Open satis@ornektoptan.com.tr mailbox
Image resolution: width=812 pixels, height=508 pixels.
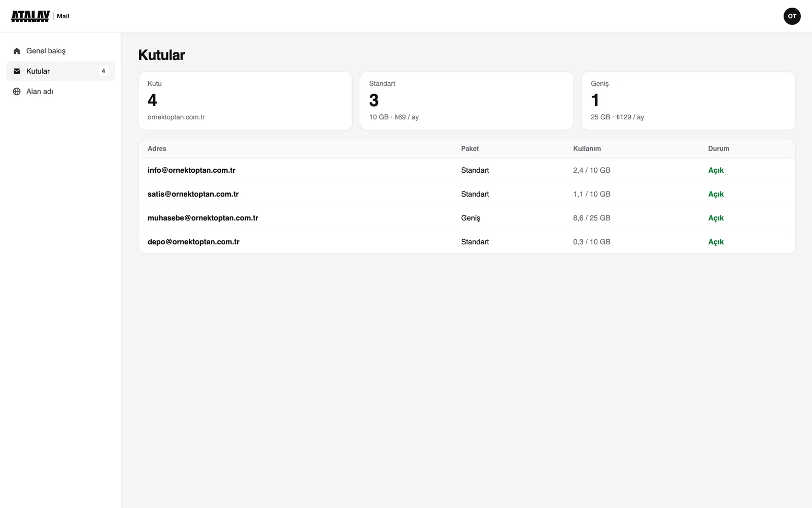tap(466, 194)
